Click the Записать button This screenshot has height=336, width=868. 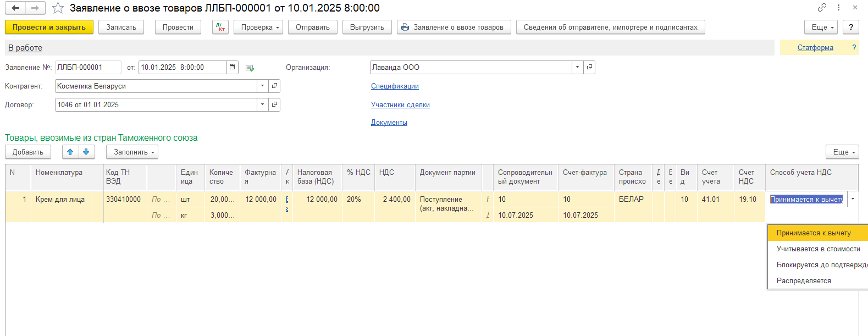click(121, 27)
